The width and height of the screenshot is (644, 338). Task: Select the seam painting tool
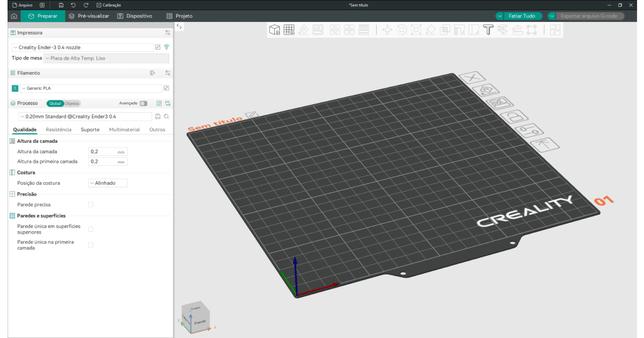coord(474,30)
